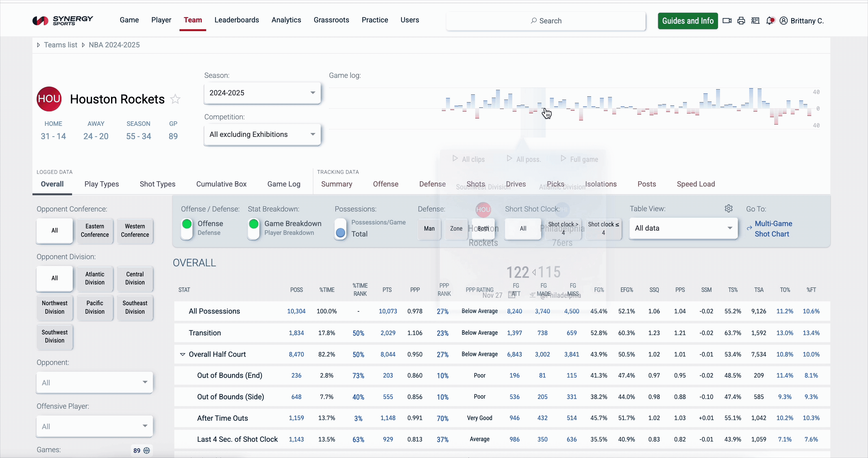Open the news feed icon in header
The image size is (868, 458).
coord(755,21)
